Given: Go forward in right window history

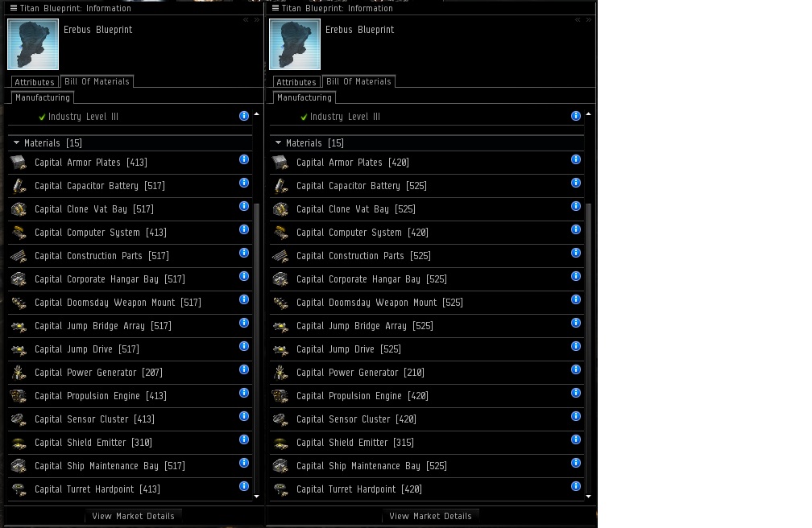Looking at the screenshot, I should pyautogui.click(x=589, y=19).
